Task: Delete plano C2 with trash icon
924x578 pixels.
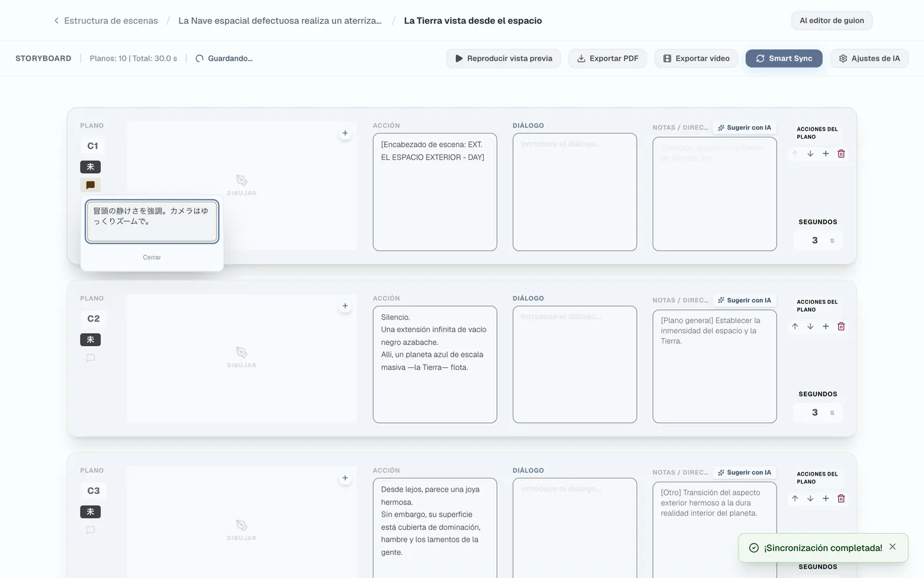Action: (841, 326)
